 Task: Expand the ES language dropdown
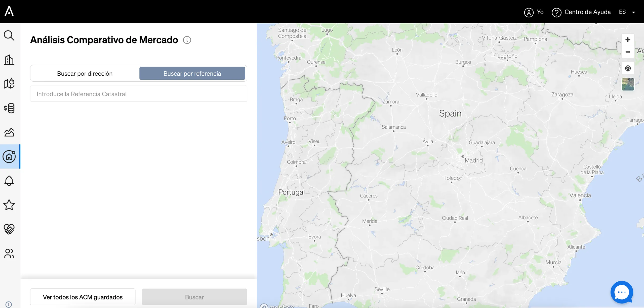point(627,12)
